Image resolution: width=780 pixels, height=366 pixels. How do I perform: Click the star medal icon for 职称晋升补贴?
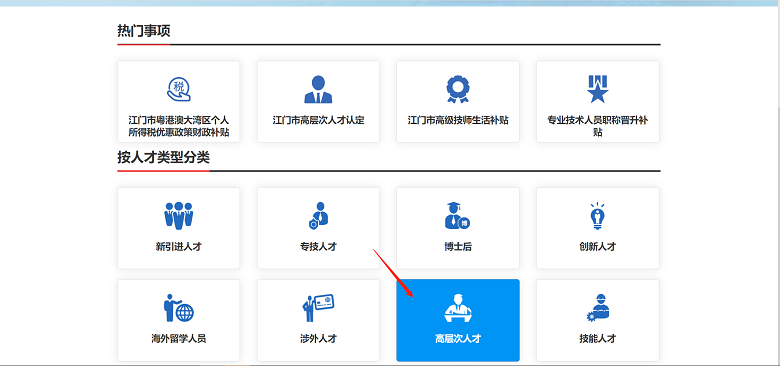[597, 90]
